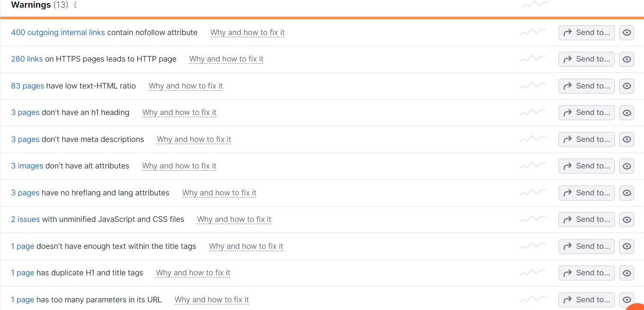This screenshot has height=310, width=644.
Task: Open Send to menu for HTTPS to HTTP links
Action: pyautogui.click(x=586, y=59)
